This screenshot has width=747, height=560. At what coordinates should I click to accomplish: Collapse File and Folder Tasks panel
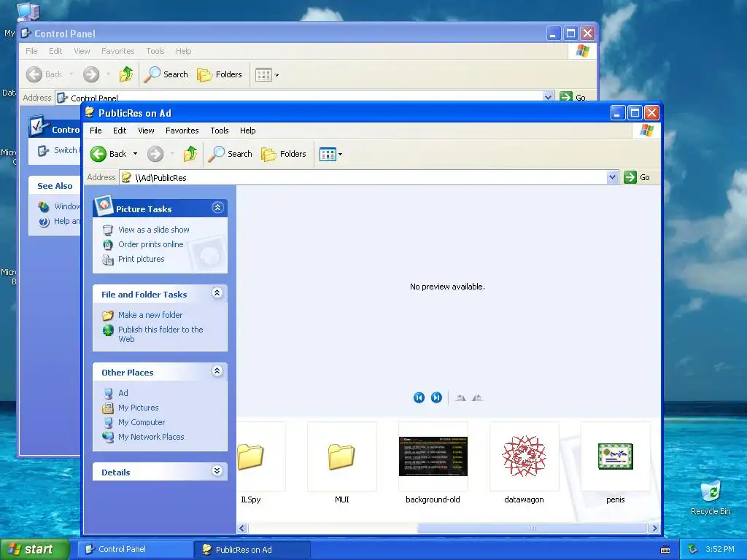point(217,293)
